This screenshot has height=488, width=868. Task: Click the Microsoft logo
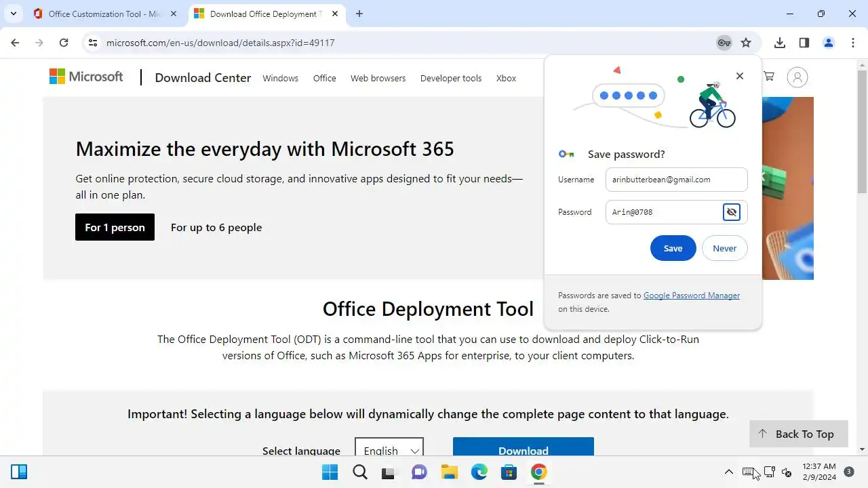click(86, 77)
